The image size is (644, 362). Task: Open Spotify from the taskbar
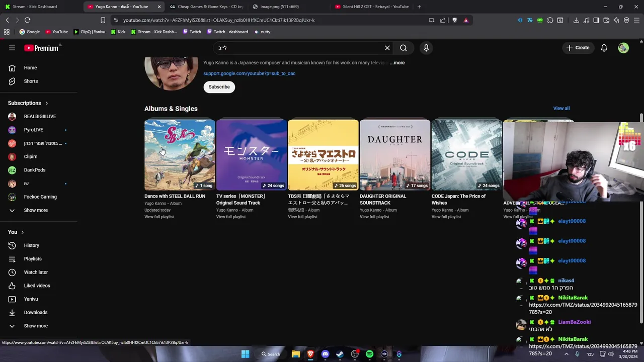(x=369, y=354)
